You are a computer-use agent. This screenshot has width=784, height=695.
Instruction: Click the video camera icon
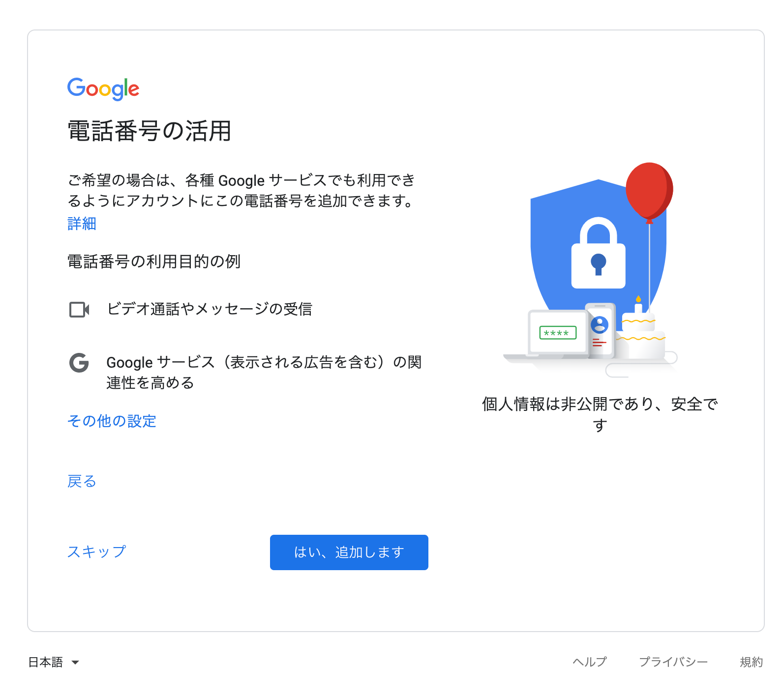tap(79, 310)
